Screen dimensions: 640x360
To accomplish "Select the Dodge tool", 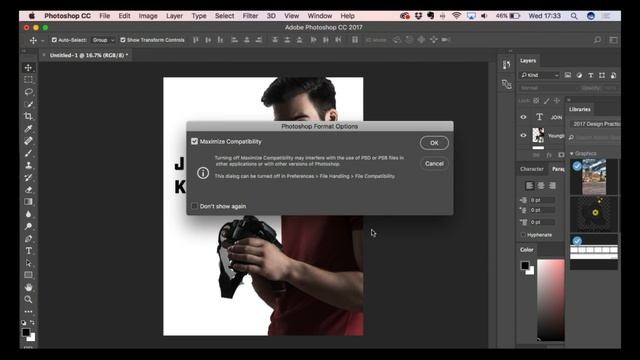I will [28, 226].
